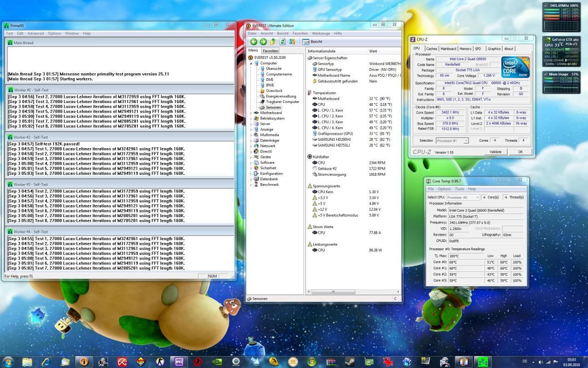The height and width of the screenshot is (368, 588).
Task: Click the green NVIDIA icon in the taskbar
Action: (x=217, y=362)
